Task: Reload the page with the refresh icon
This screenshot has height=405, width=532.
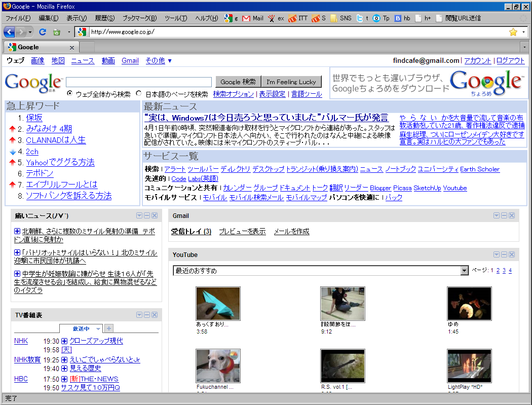Action: pos(43,32)
